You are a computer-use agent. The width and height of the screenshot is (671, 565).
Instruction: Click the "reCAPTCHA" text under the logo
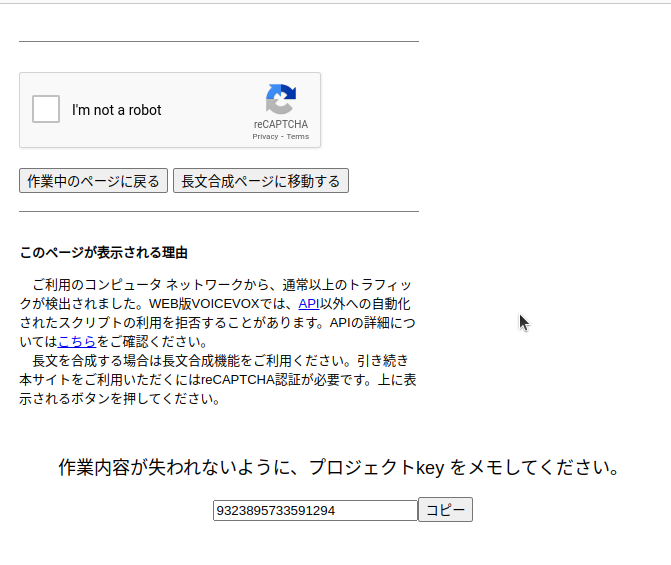[280, 124]
